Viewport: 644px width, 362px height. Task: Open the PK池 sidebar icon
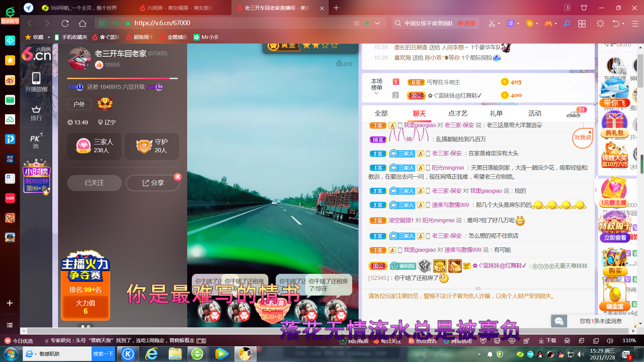pos(36,141)
